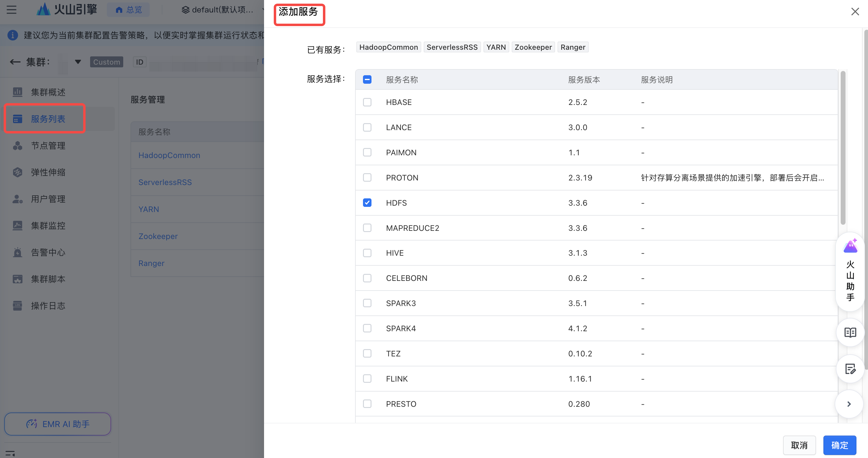The image size is (868, 458).
Task: Open the hamburger navigation menu
Action: (12, 9)
